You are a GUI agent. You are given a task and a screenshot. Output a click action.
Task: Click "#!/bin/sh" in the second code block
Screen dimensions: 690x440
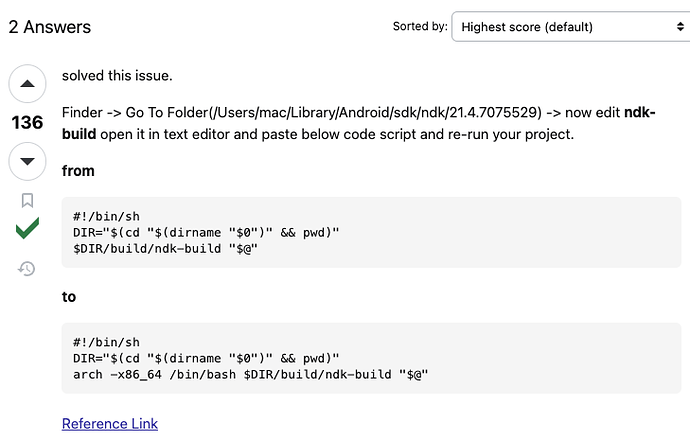[106, 342]
